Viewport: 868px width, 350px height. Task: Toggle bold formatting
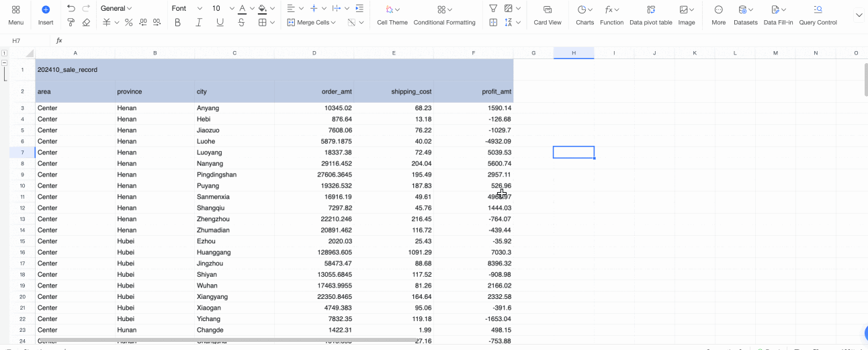click(x=177, y=22)
